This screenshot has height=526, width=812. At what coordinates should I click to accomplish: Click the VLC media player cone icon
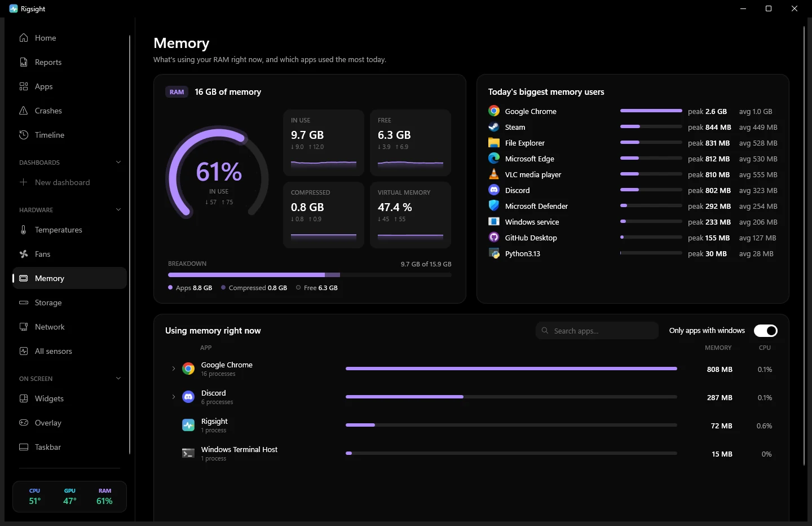tap(494, 174)
